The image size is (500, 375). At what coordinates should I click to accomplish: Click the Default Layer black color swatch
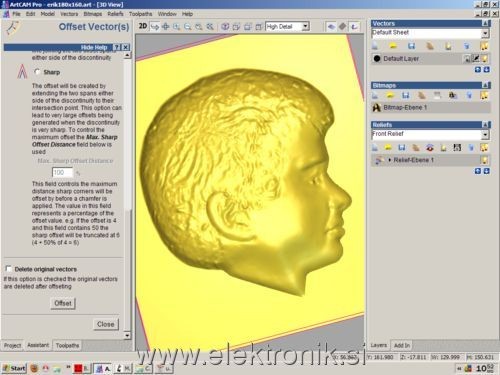377,59
